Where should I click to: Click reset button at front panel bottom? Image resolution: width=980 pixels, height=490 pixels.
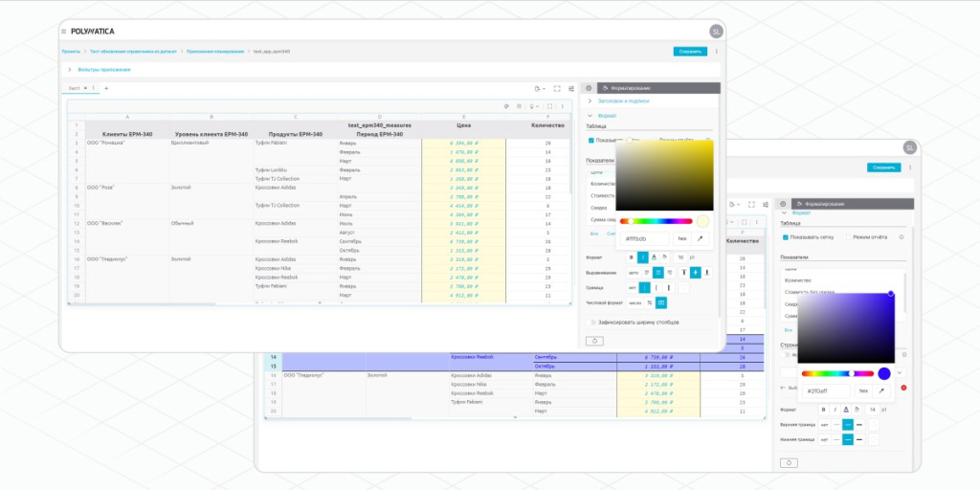pyautogui.click(x=593, y=341)
